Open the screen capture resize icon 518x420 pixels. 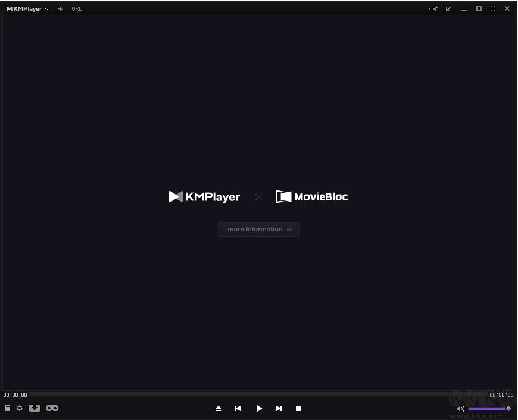[448, 8]
